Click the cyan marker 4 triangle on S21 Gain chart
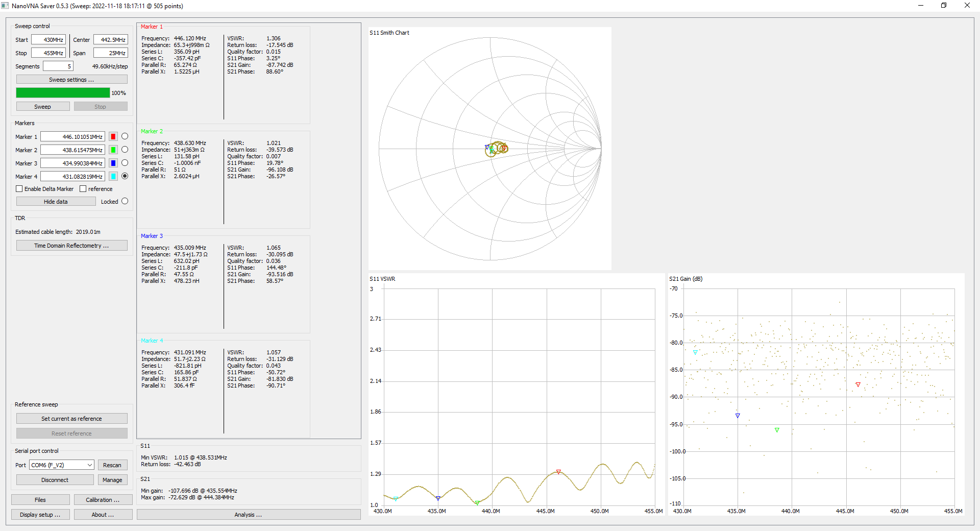980x531 pixels. pyautogui.click(x=695, y=353)
